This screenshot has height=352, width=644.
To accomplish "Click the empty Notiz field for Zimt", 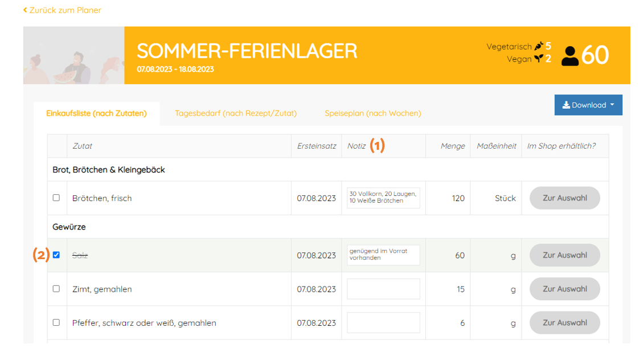I will (x=383, y=289).
